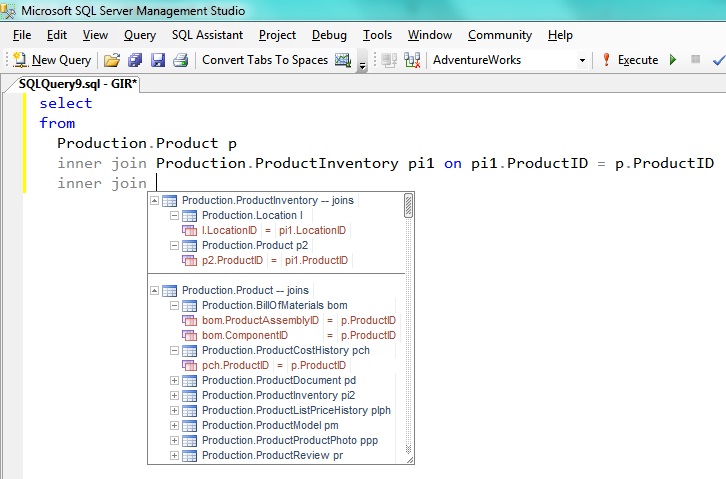Click Convert Tabs To Spaces

click(x=265, y=60)
